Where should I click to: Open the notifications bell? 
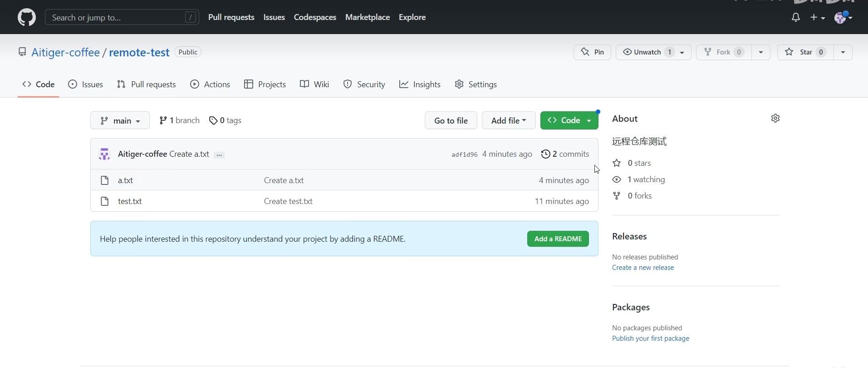click(x=795, y=17)
